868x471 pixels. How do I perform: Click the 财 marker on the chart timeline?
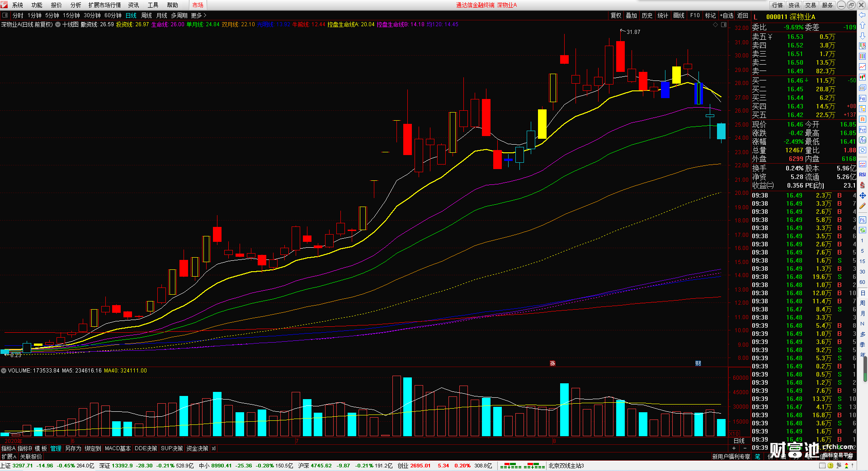pyautogui.click(x=698, y=363)
